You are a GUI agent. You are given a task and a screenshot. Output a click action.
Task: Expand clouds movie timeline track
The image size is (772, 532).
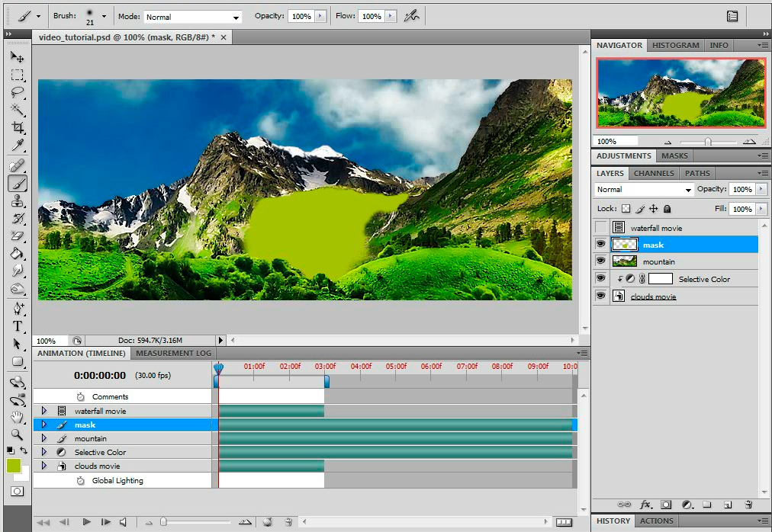point(44,465)
